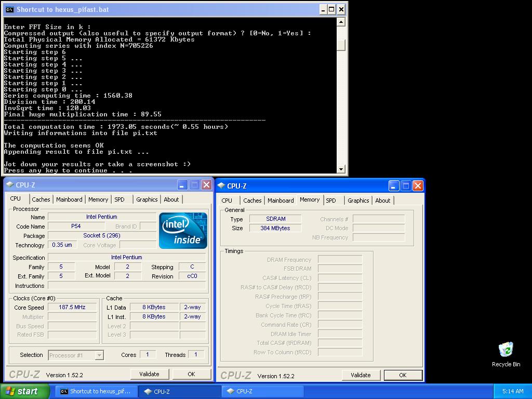Click the Code Name P54 field
Screen dimensions: 532x399
point(76,226)
